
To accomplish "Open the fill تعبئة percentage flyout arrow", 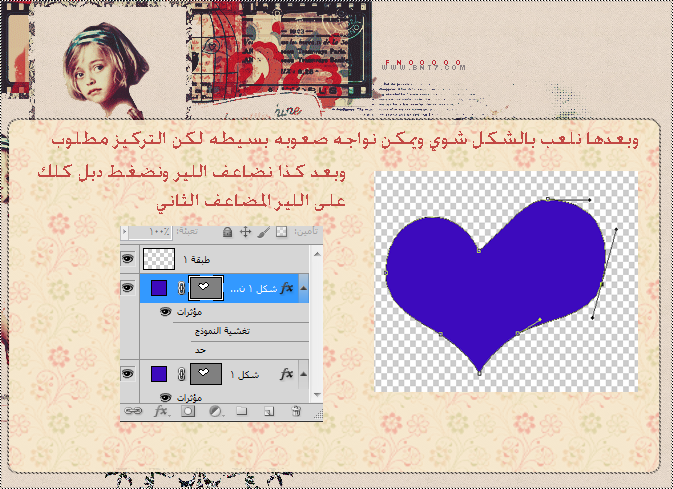I will pos(124,232).
